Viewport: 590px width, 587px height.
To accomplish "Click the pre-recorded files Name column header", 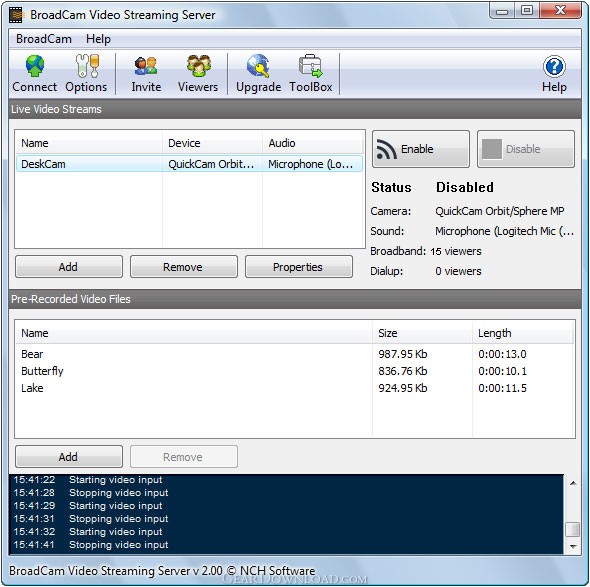I will pyautogui.click(x=194, y=333).
